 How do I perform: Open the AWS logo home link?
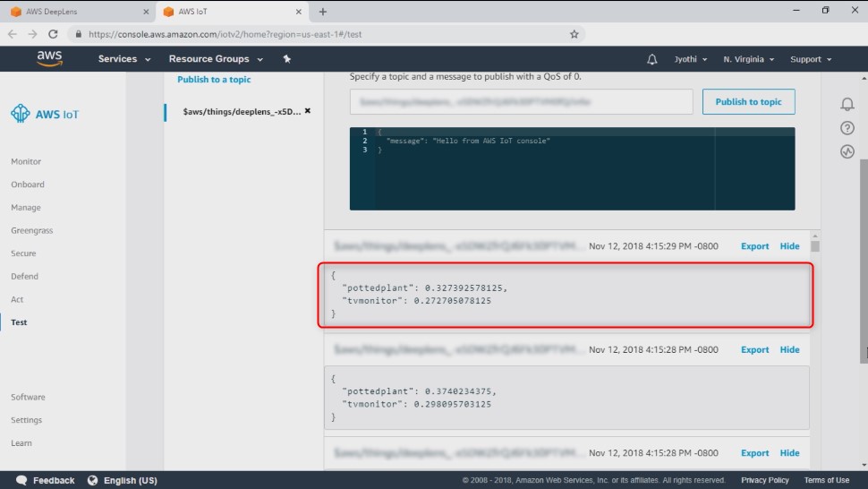[x=49, y=59]
